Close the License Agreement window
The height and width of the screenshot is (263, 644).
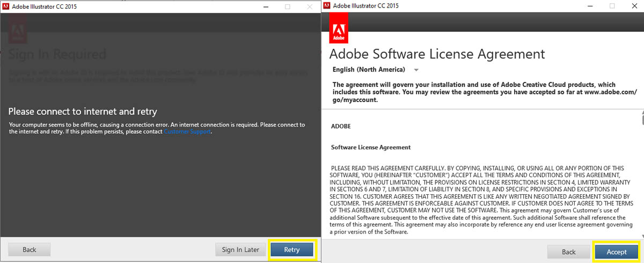[x=634, y=6]
